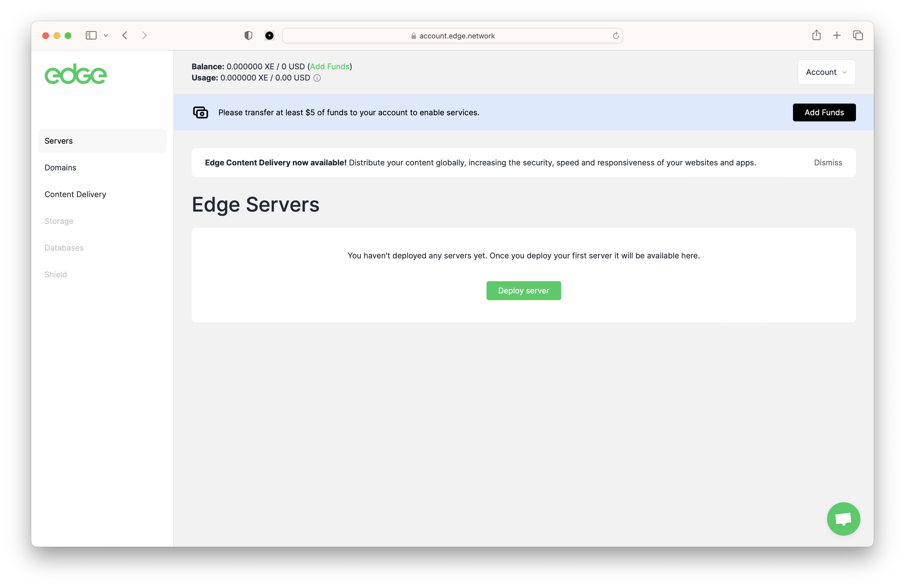905x588 pixels.
Task: Reload the page with the refresh icon
Action: [x=616, y=35]
